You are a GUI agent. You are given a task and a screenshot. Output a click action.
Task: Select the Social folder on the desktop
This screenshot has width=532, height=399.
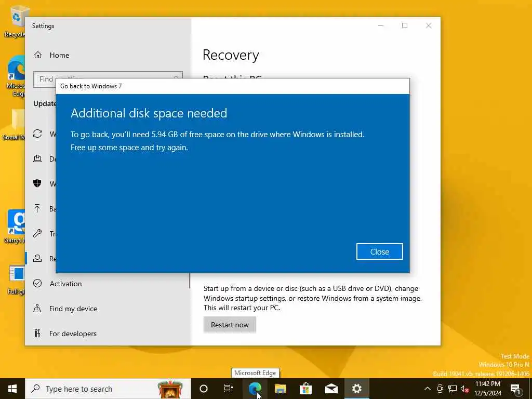point(14,125)
